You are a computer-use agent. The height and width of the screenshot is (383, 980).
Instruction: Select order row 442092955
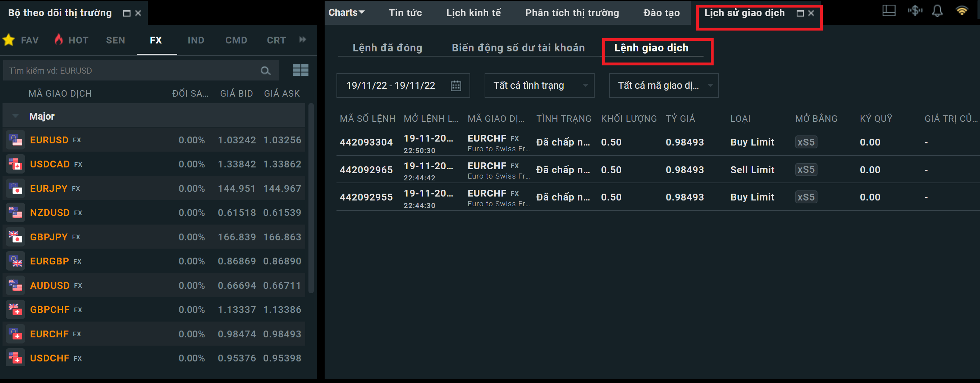(x=658, y=197)
